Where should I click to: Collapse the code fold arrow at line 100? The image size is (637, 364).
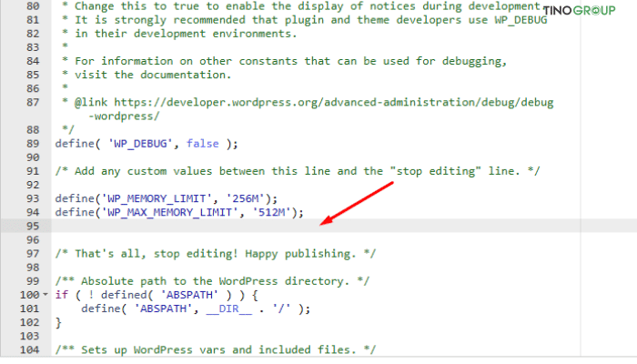point(45,294)
